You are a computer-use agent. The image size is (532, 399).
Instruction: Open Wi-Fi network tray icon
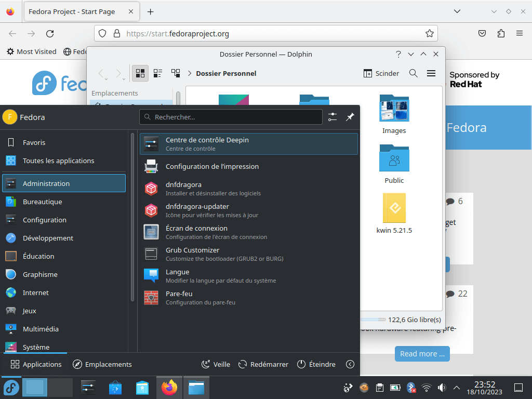tap(426, 388)
